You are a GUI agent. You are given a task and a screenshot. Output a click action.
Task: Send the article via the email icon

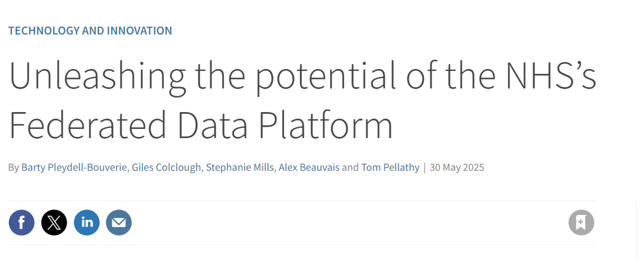click(x=119, y=222)
